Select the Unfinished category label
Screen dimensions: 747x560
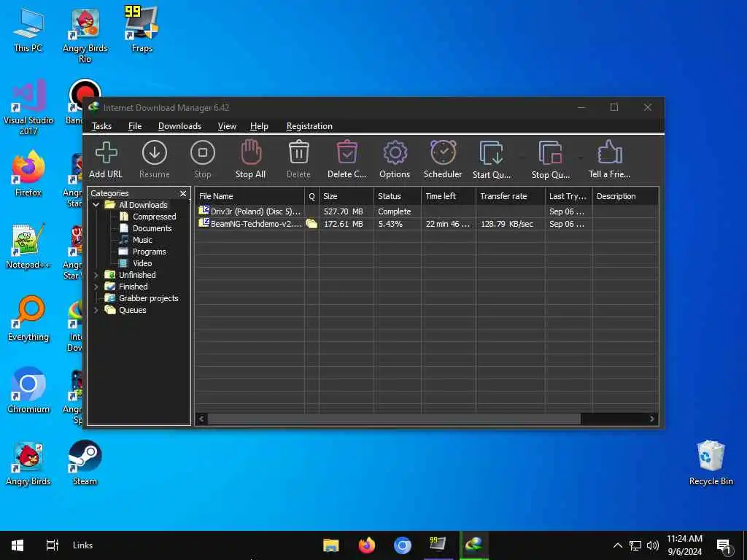[137, 275]
